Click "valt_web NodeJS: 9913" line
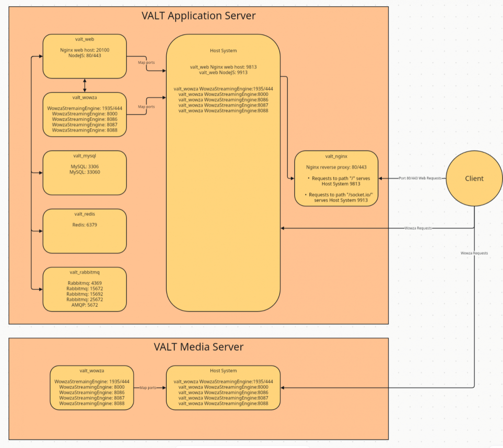The image size is (503, 448). (223, 72)
